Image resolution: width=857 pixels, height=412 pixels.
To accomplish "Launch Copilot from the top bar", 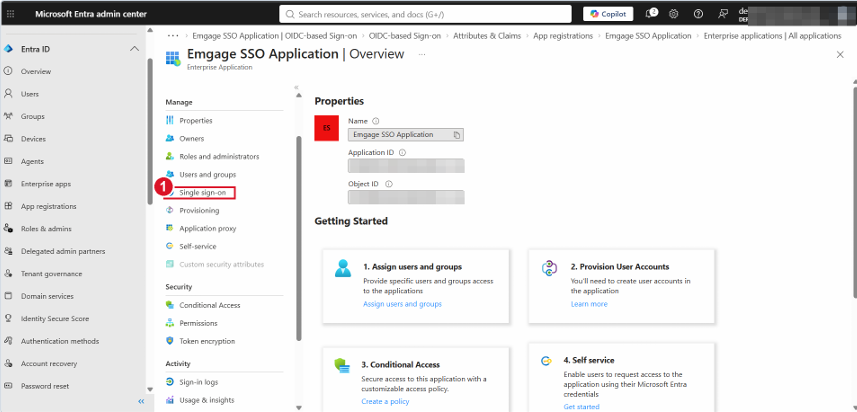I will tap(608, 14).
